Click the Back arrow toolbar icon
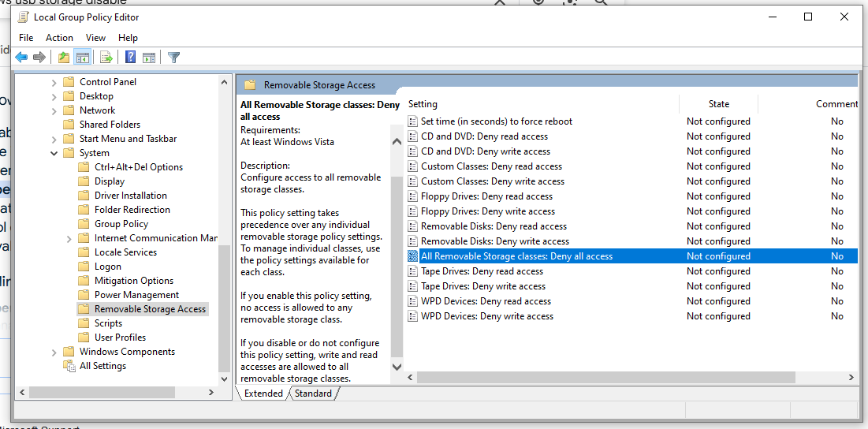 coord(21,57)
